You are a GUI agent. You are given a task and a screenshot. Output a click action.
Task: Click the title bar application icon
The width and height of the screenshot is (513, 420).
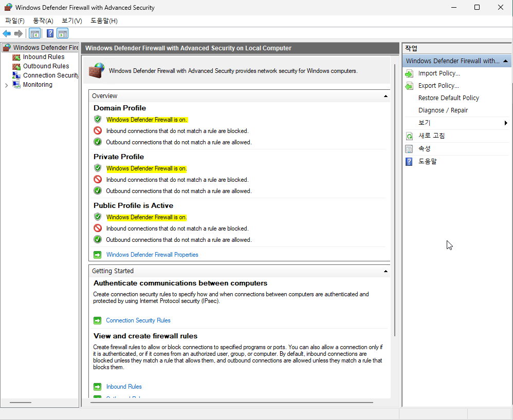pyautogui.click(x=8, y=7)
